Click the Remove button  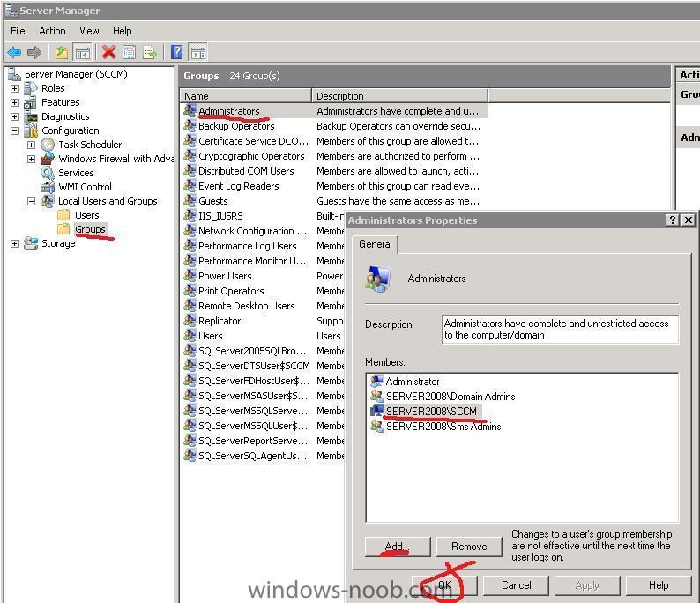(x=469, y=547)
